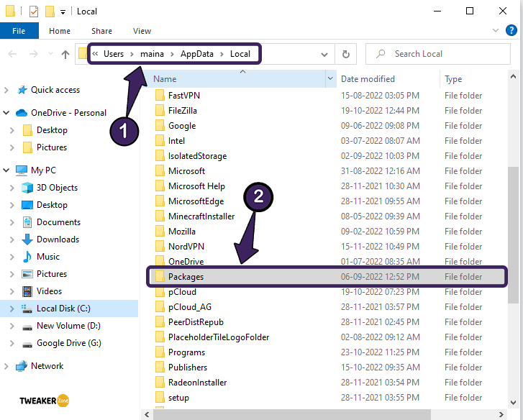Select the MinecraftInstaller folder icon

pos(160,216)
